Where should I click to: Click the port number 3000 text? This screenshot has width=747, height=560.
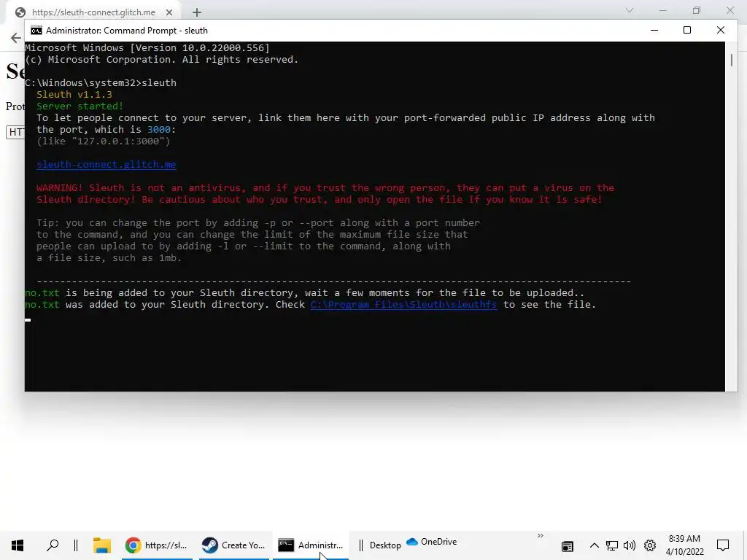coord(158,130)
